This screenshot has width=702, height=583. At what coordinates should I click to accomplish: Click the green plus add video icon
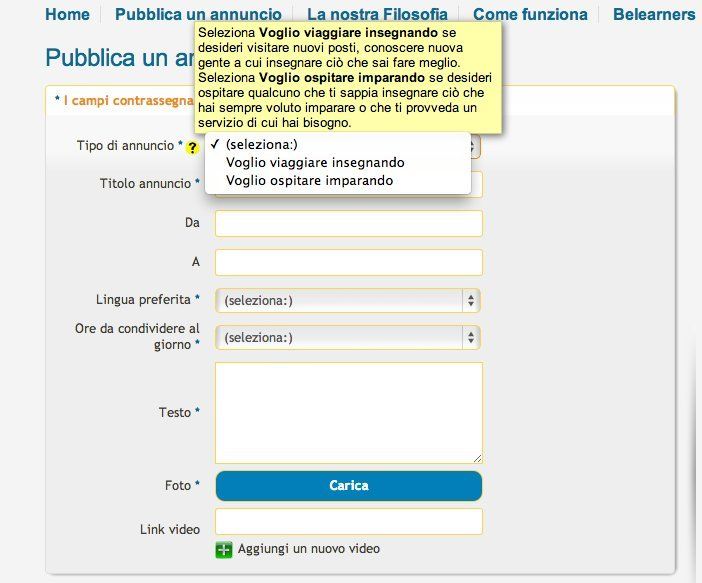point(224,549)
